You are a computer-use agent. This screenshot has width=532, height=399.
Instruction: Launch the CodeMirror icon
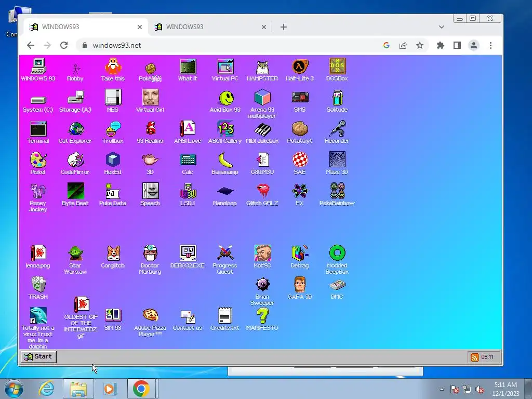[x=76, y=160]
